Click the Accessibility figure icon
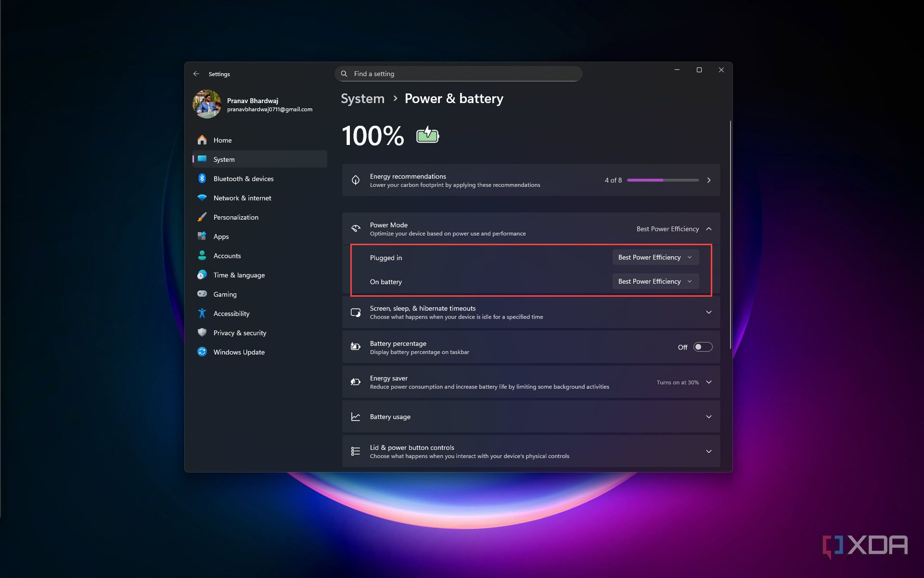 pyautogui.click(x=202, y=314)
